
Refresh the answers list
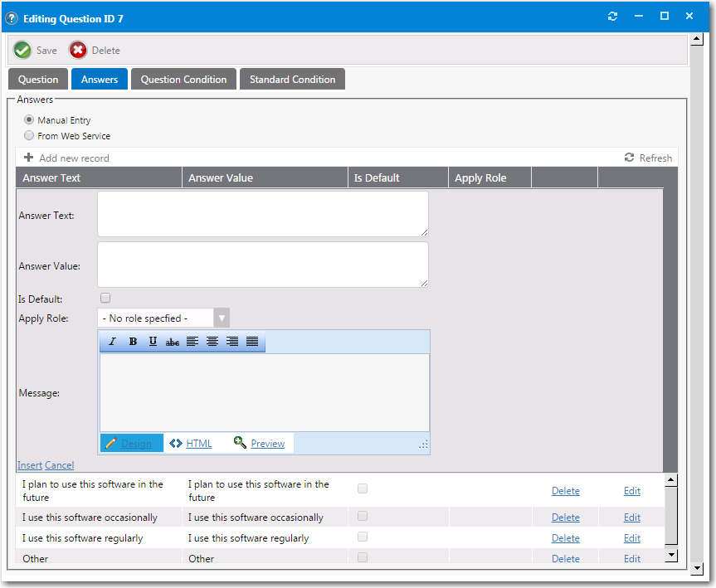pyautogui.click(x=649, y=158)
